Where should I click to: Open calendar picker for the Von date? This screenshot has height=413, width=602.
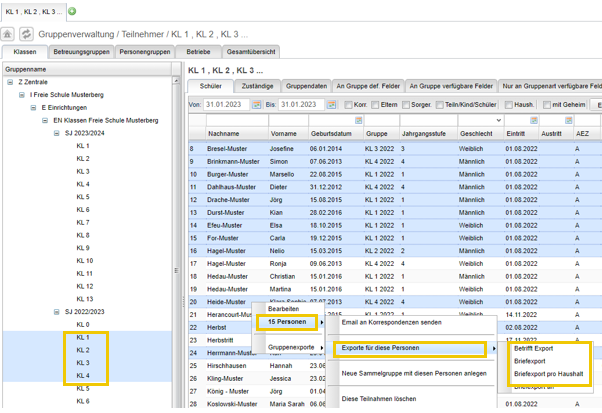[257, 105]
